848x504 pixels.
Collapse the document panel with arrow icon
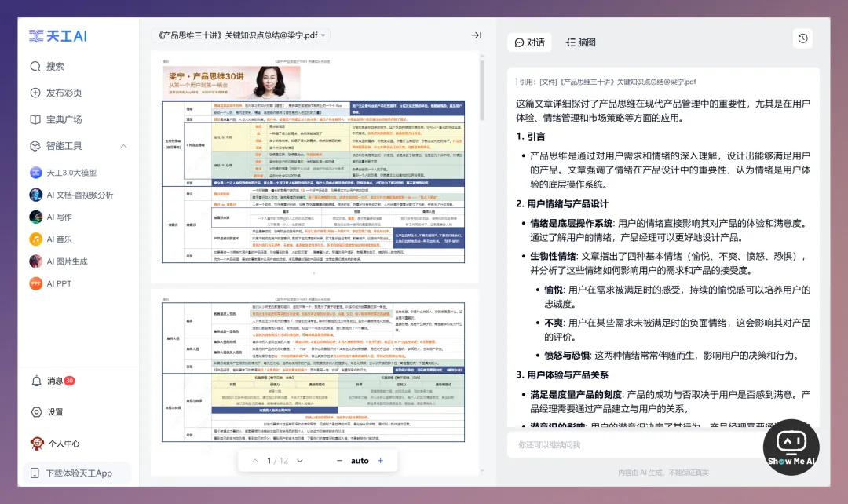tap(476, 35)
